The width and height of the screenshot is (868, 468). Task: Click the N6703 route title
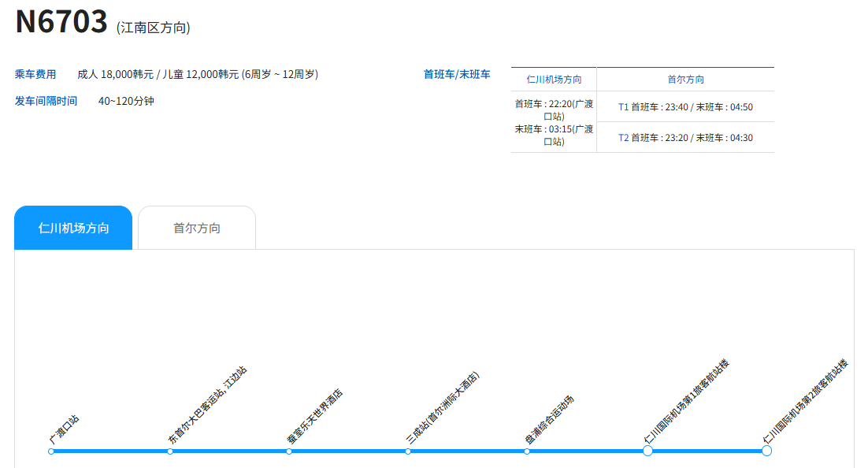click(x=61, y=22)
